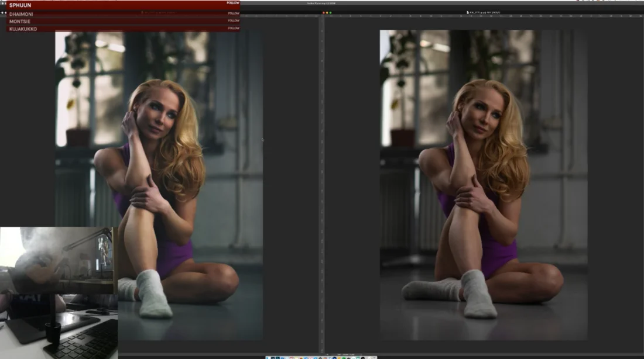Toggle follow for KUJAKUKKO
The width and height of the screenshot is (644, 359).
pos(232,27)
